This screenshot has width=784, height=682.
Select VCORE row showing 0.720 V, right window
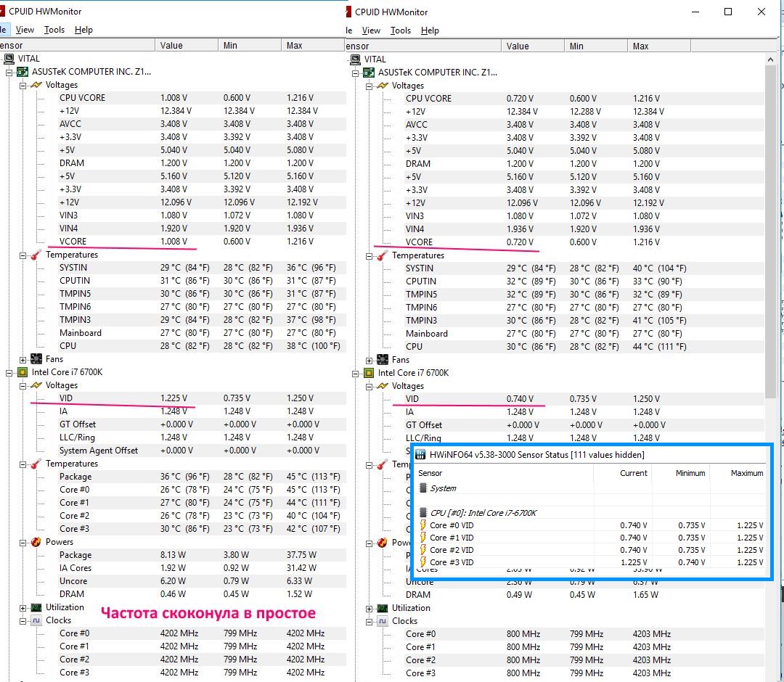(x=584, y=242)
